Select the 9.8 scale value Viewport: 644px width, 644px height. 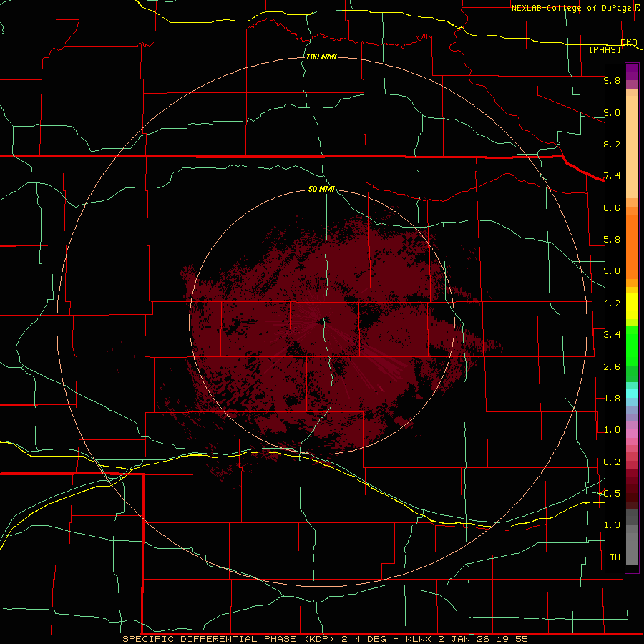(x=612, y=80)
